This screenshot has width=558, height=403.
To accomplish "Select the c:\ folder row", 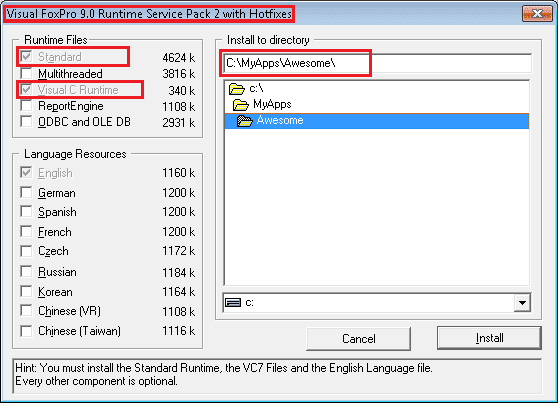I will coord(377,89).
